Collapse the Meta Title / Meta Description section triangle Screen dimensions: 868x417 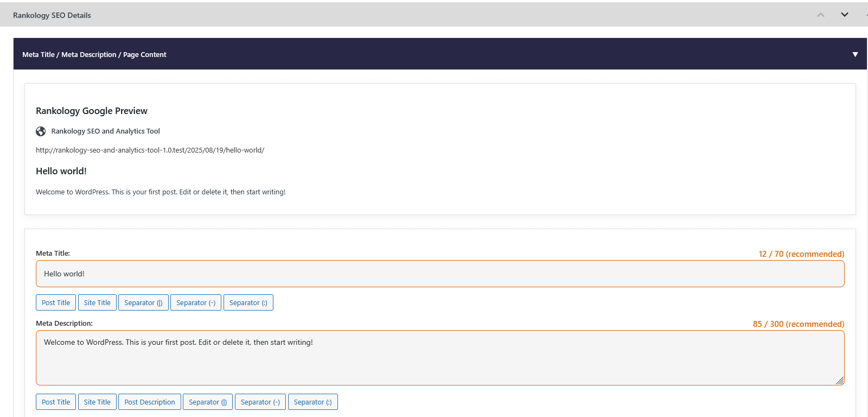[855, 54]
